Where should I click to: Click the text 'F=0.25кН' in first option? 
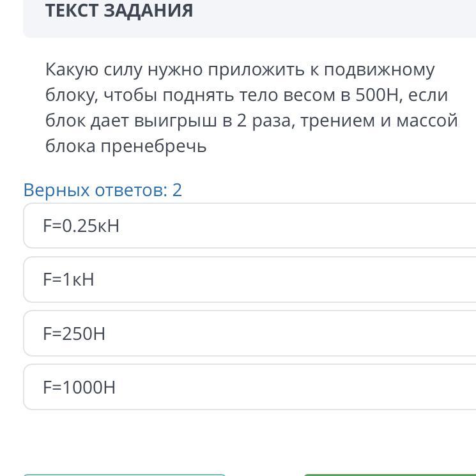(81, 226)
